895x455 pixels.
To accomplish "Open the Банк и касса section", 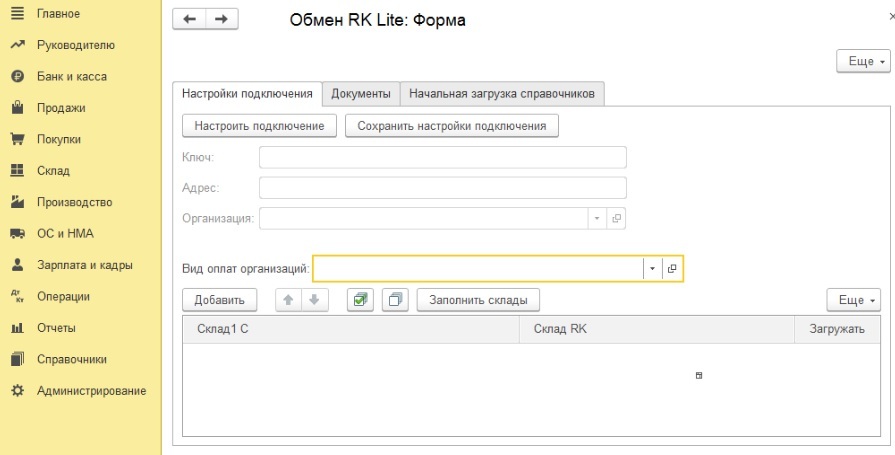I will point(71,76).
